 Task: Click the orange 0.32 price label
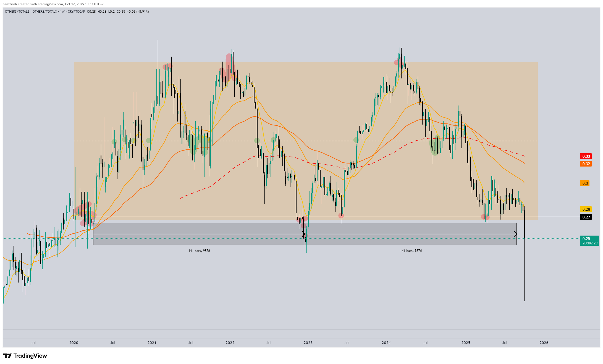tap(586, 164)
